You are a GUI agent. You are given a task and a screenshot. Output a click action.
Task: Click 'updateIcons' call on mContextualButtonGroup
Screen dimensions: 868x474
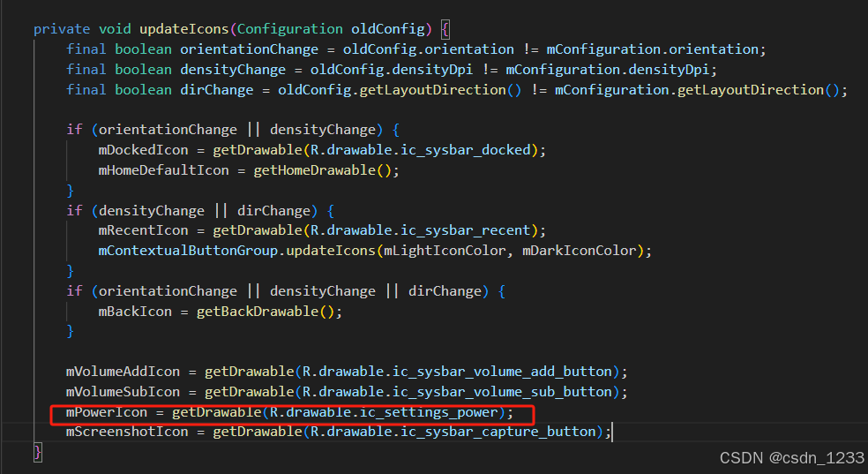click(x=331, y=251)
